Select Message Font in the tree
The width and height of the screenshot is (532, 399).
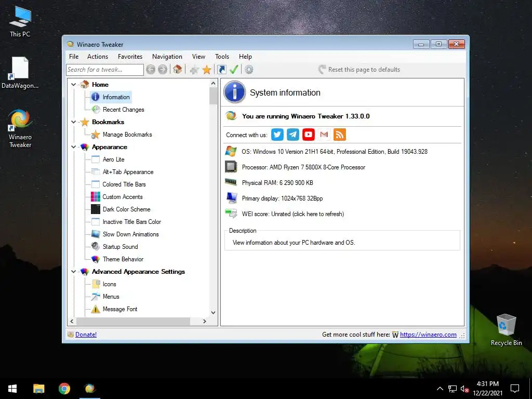pos(120,309)
